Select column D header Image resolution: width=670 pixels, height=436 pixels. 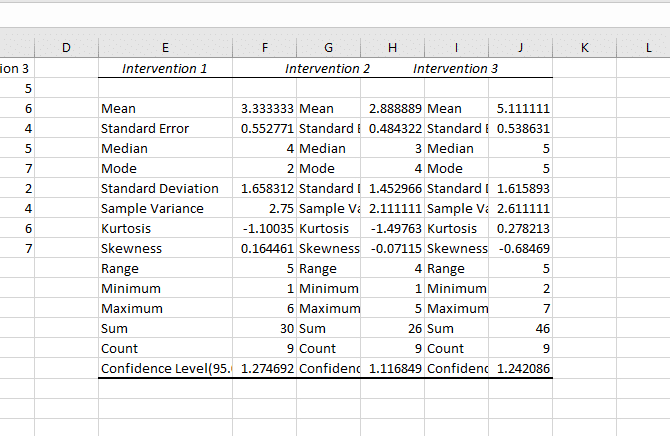66,47
